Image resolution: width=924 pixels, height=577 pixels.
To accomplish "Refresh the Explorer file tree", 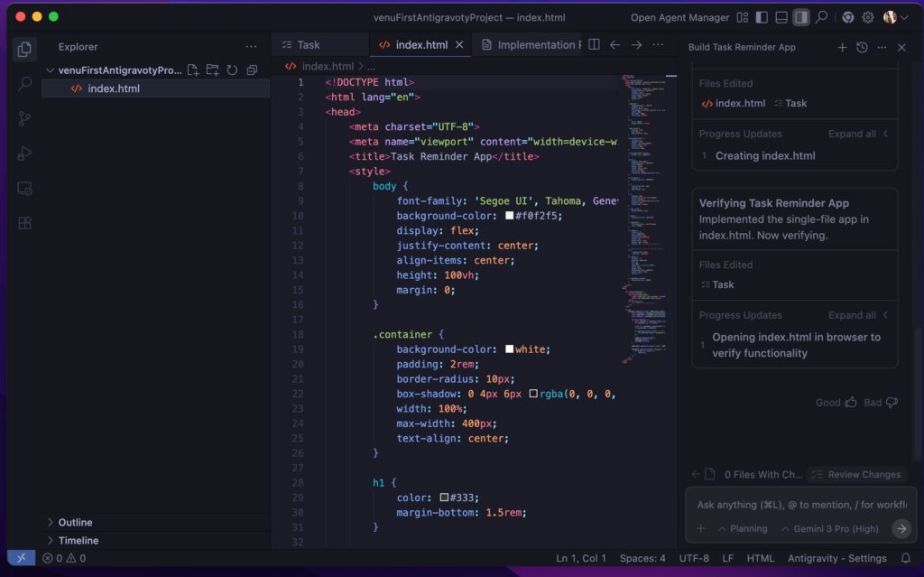I will [232, 70].
